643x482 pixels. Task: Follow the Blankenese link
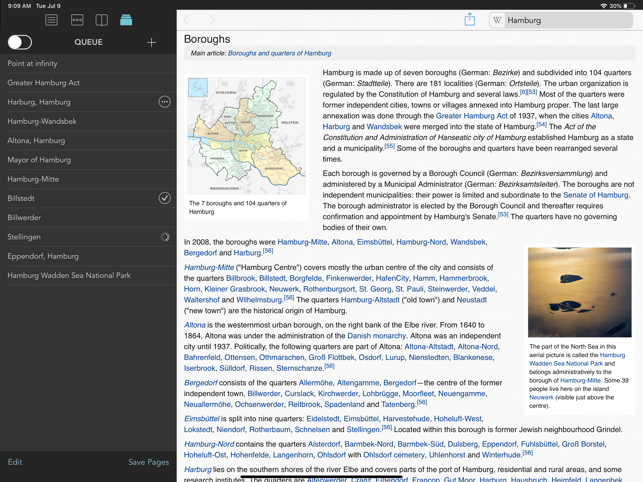point(472,357)
